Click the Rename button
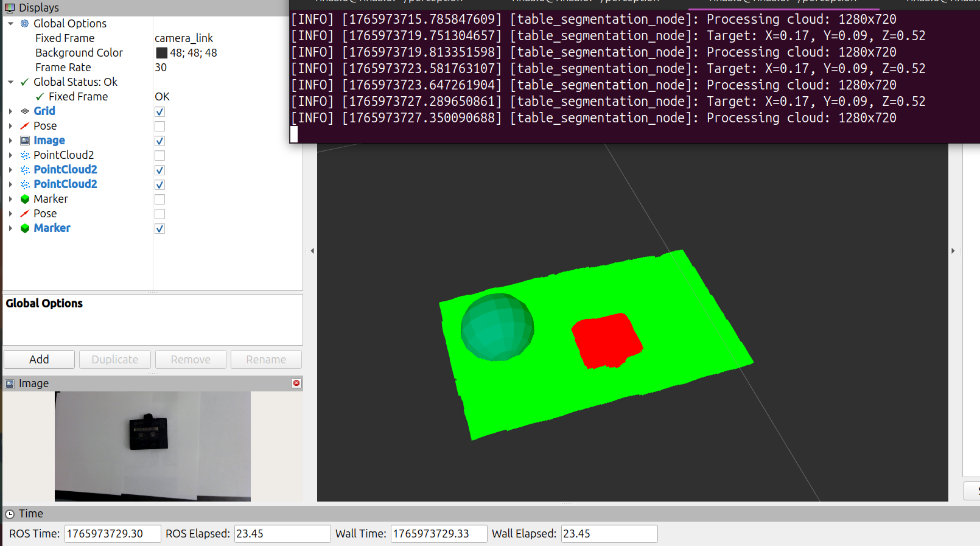 click(x=266, y=359)
